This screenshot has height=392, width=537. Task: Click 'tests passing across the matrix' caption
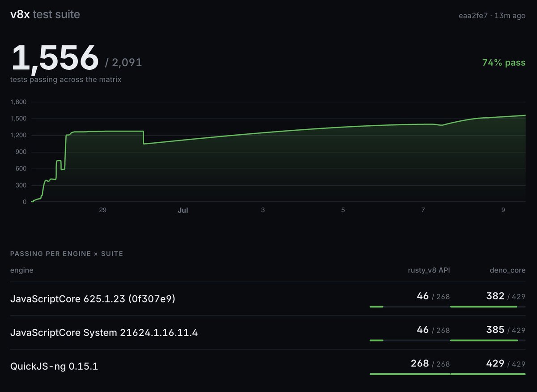pyautogui.click(x=66, y=80)
